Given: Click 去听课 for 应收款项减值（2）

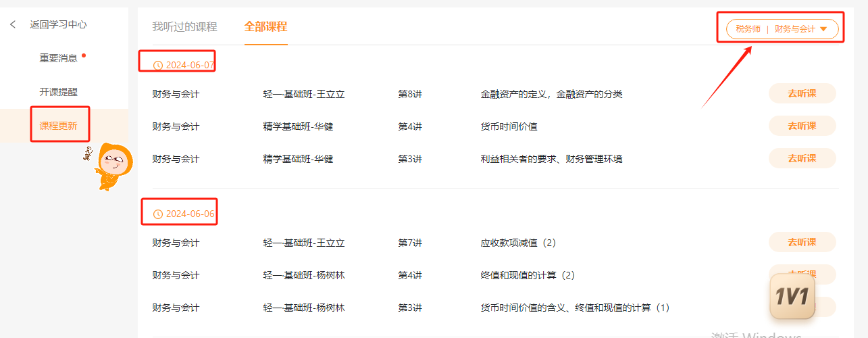Looking at the screenshot, I should pos(802,243).
